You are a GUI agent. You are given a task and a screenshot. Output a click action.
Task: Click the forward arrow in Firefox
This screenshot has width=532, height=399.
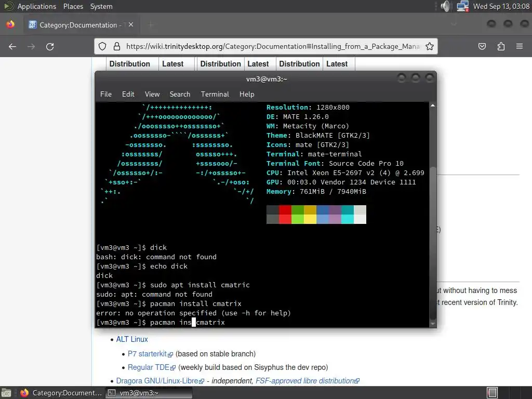[31, 46]
